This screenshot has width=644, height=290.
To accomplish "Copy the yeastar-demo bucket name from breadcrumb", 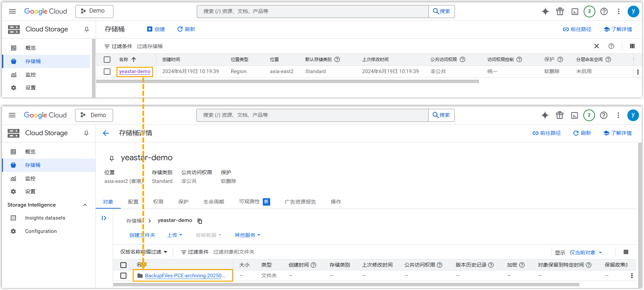I will tap(200, 221).
